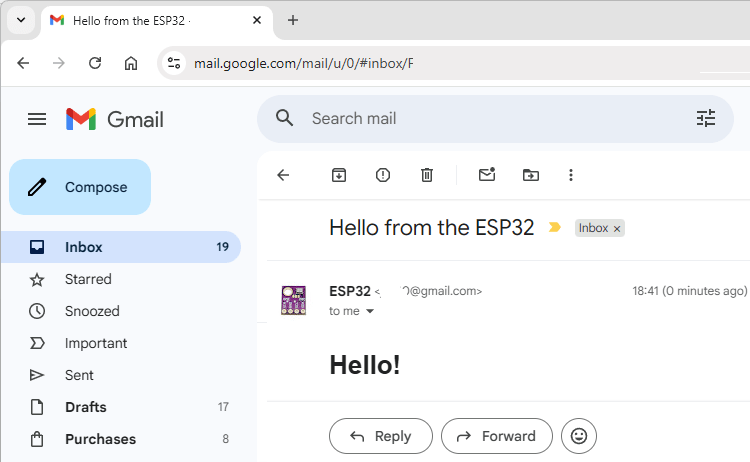Expand recipient details arrow next to 'to me'
Viewport: 750px width, 462px height.
click(370, 311)
